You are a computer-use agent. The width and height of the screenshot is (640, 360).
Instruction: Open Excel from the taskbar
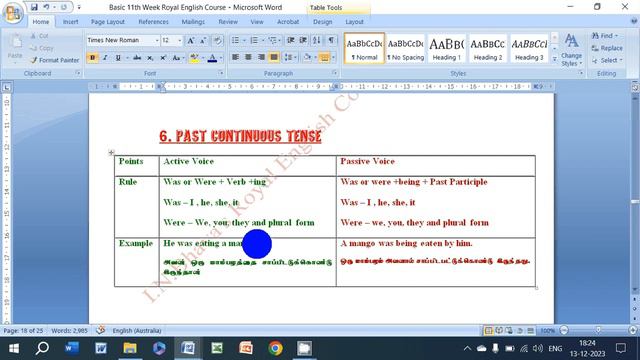217,348
